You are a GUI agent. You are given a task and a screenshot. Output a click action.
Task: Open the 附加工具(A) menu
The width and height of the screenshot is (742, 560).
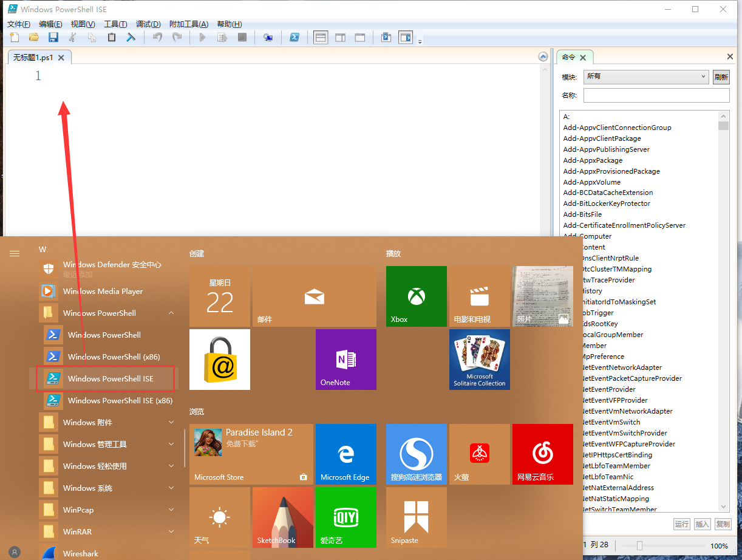pyautogui.click(x=189, y=24)
